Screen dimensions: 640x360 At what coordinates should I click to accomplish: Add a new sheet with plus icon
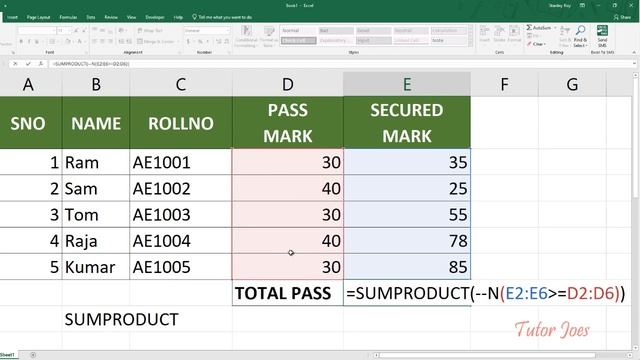coord(33,355)
